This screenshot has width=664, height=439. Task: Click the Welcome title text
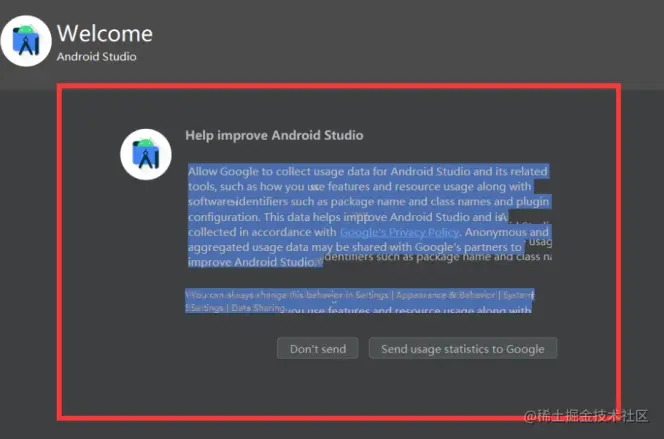tap(105, 33)
